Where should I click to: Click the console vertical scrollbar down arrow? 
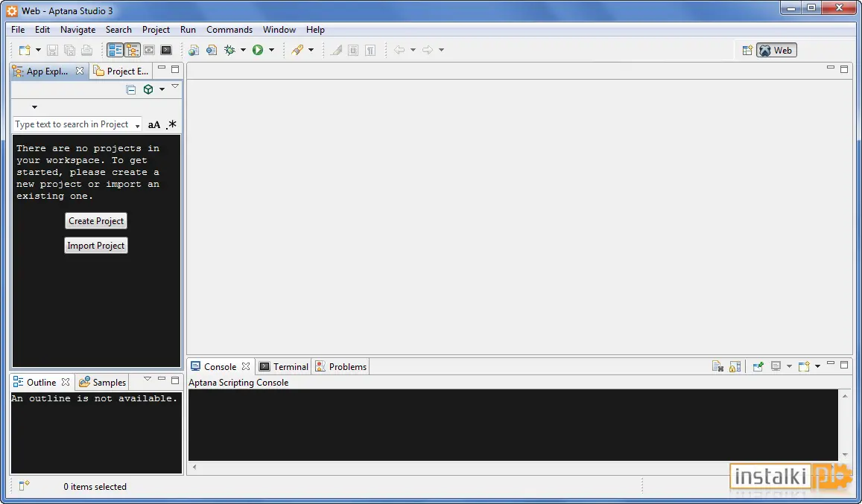845,455
